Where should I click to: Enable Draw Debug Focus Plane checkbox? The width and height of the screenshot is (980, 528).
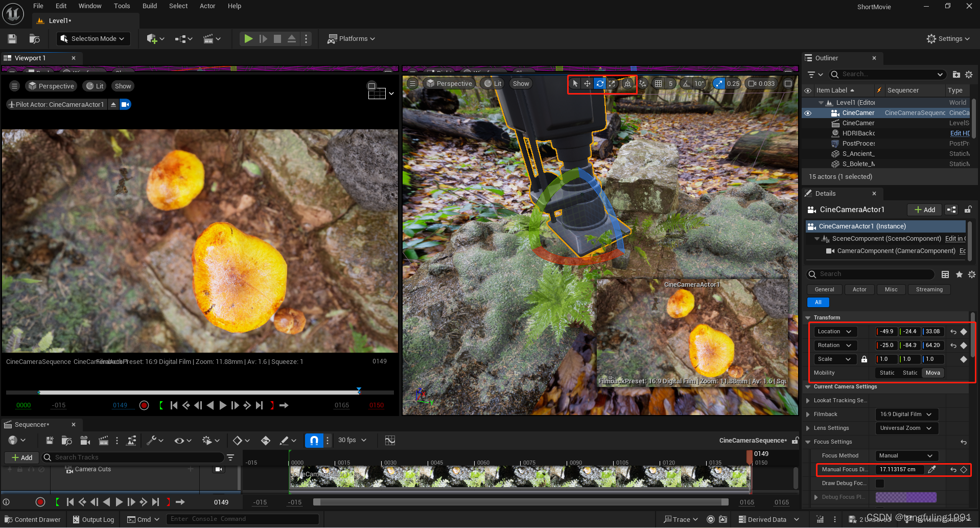pos(880,484)
